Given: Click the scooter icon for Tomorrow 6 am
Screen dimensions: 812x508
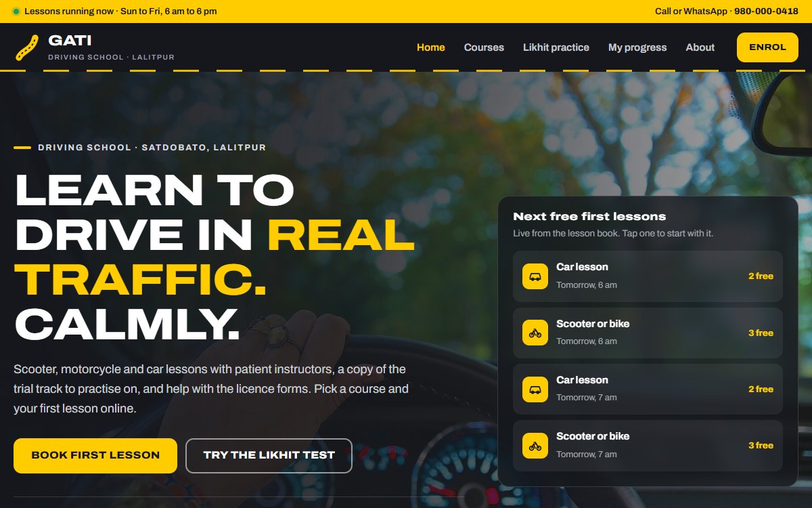Looking at the screenshot, I should click(x=535, y=333).
